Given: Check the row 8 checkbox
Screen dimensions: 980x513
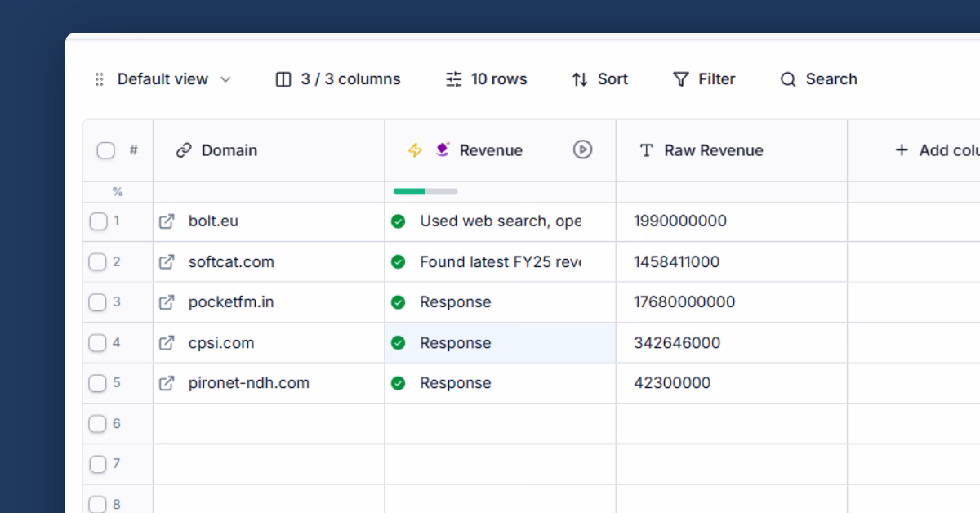Looking at the screenshot, I should click(98, 504).
